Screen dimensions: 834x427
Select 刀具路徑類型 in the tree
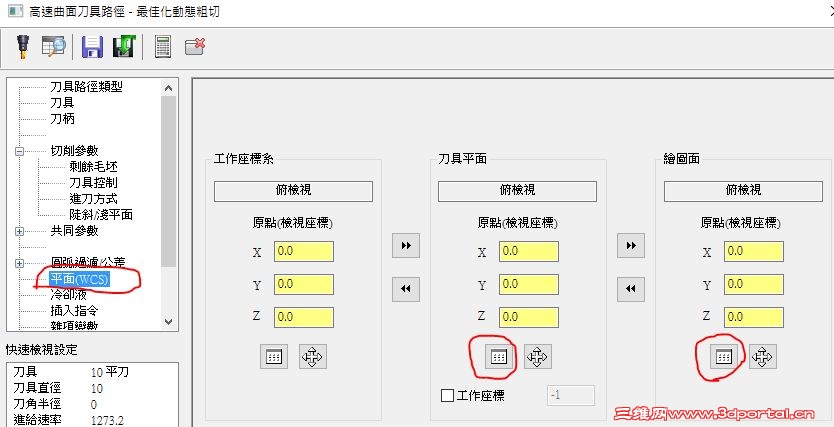[x=86, y=87]
